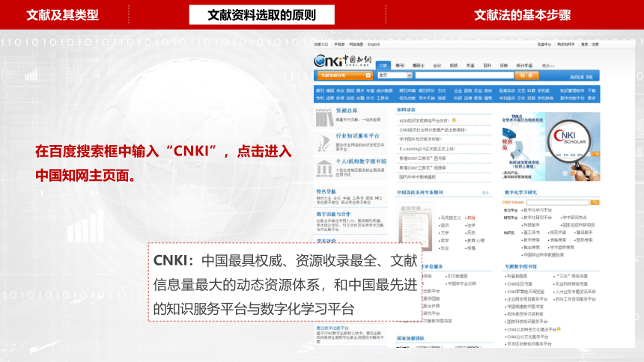644x362 pixels.
Task: Click the orange CNKI Scholar search icon
Action: point(595,203)
